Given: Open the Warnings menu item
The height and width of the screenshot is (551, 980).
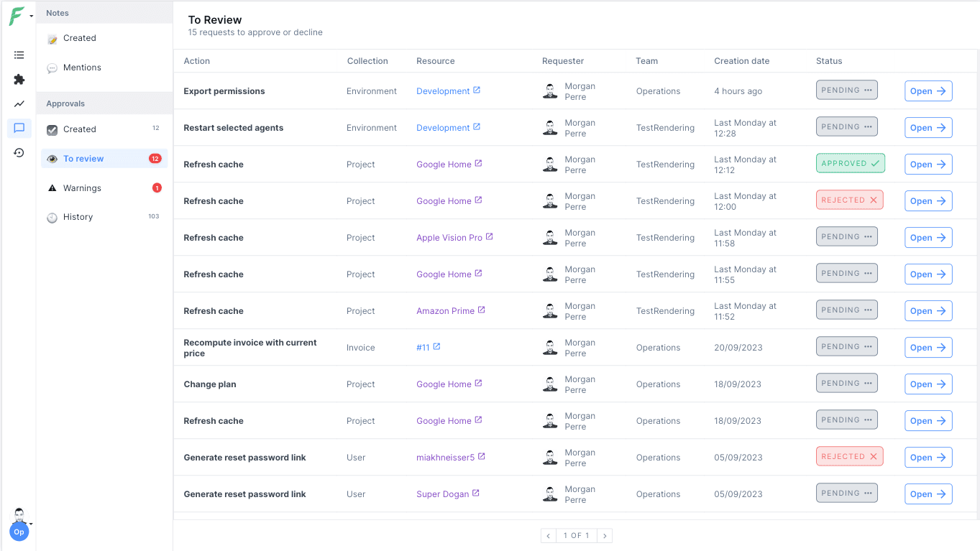Looking at the screenshot, I should [104, 188].
